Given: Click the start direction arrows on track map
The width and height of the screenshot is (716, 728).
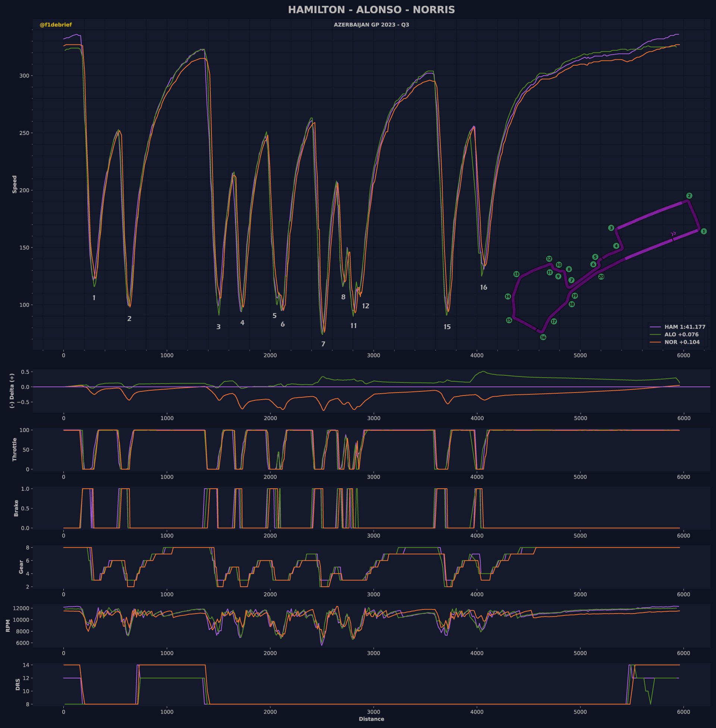Looking at the screenshot, I should click(x=673, y=234).
